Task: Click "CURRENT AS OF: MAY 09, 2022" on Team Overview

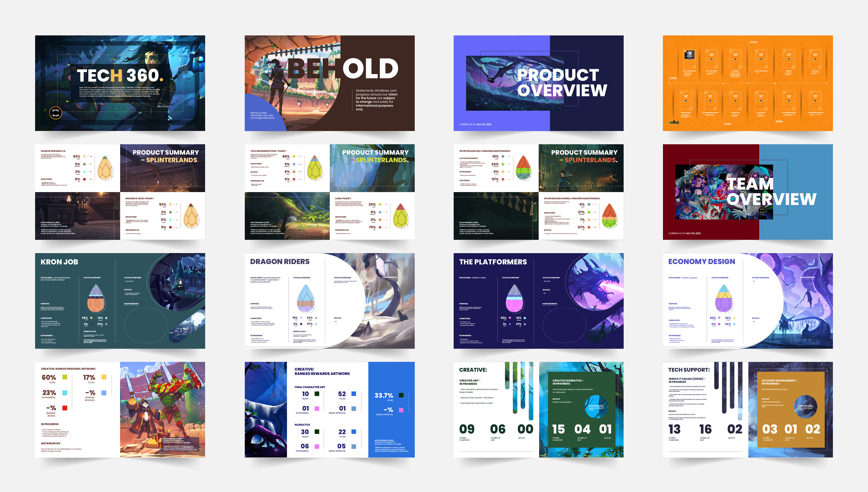Action: click(x=684, y=233)
